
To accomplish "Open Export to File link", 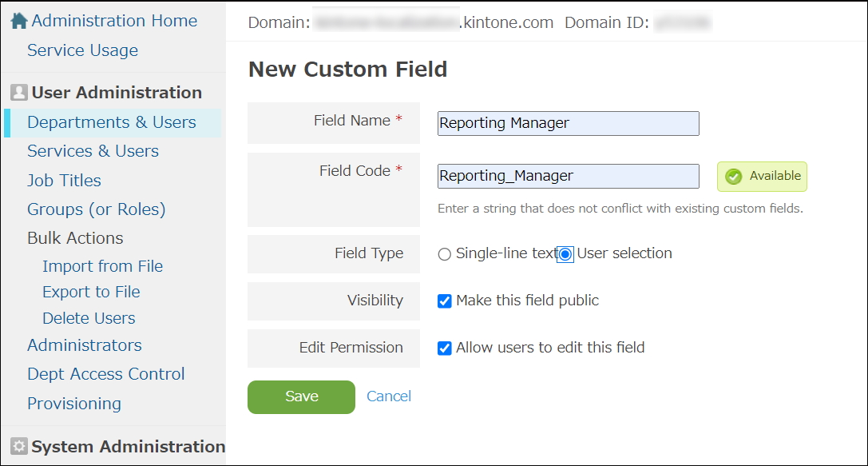I will 91,292.
